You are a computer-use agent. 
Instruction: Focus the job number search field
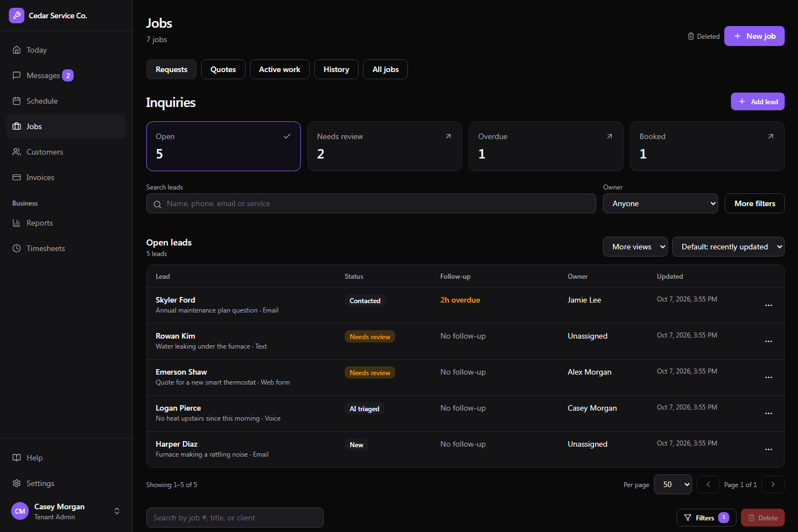coord(235,518)
